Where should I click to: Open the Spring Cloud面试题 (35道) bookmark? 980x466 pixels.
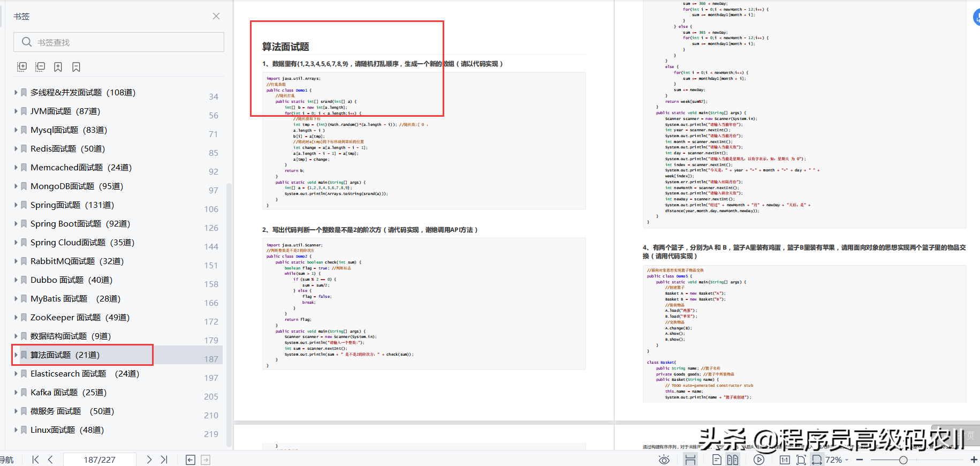[82, 242]
